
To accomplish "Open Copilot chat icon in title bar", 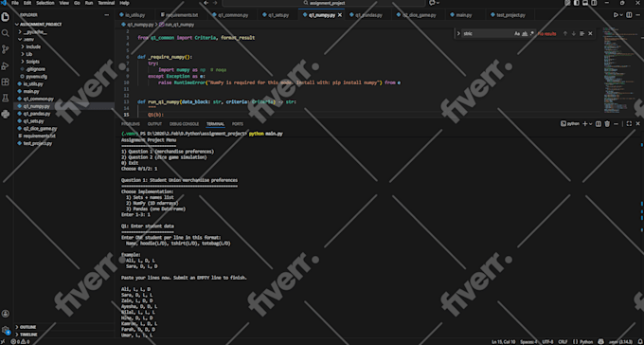I will tap(432, 3).
